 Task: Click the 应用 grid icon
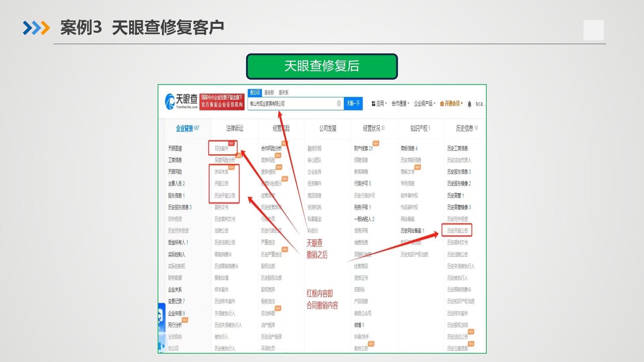[373, 104]
